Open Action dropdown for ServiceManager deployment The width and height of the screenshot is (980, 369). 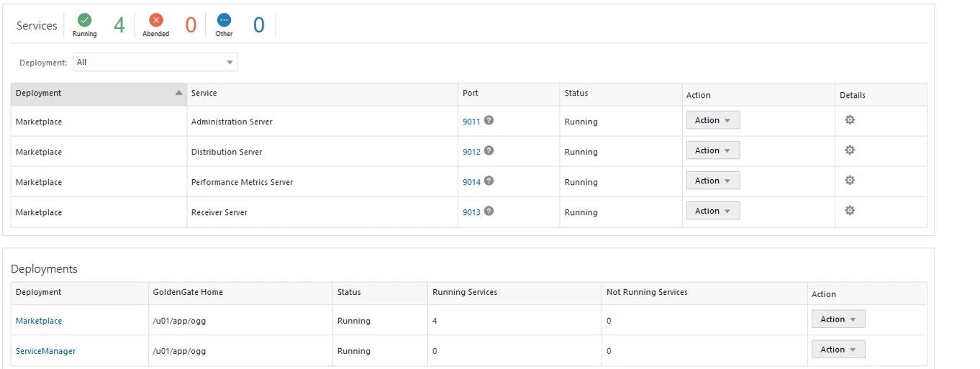(838, 350)
